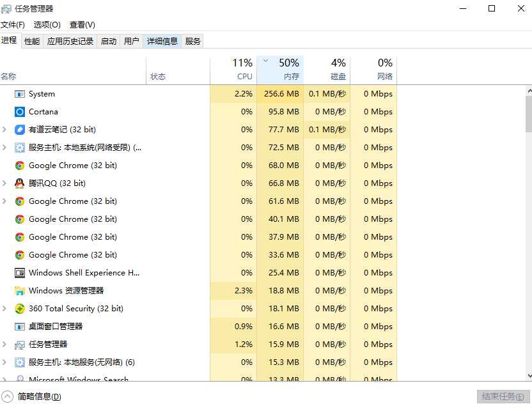Click the 任务管理器 process row icon
The image size is (532, 411).
click(20, 345)
